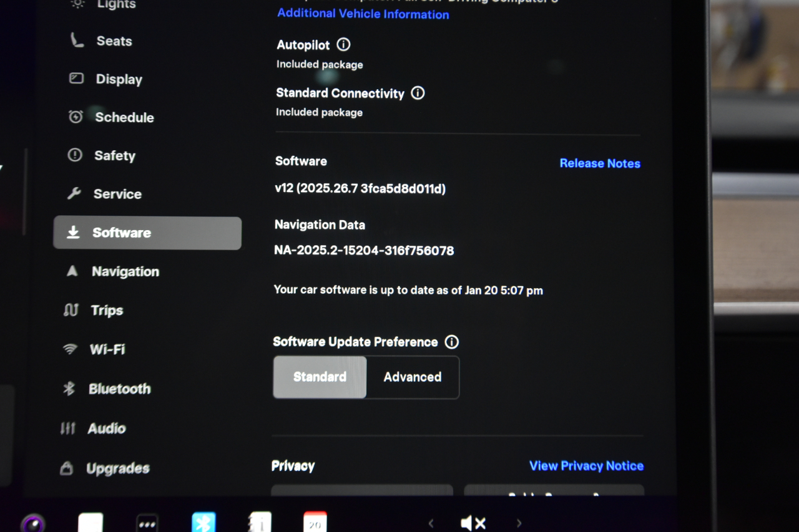Select the Seats settings icon
This screenshot has height=532, width=799.
tap(76, 40)
